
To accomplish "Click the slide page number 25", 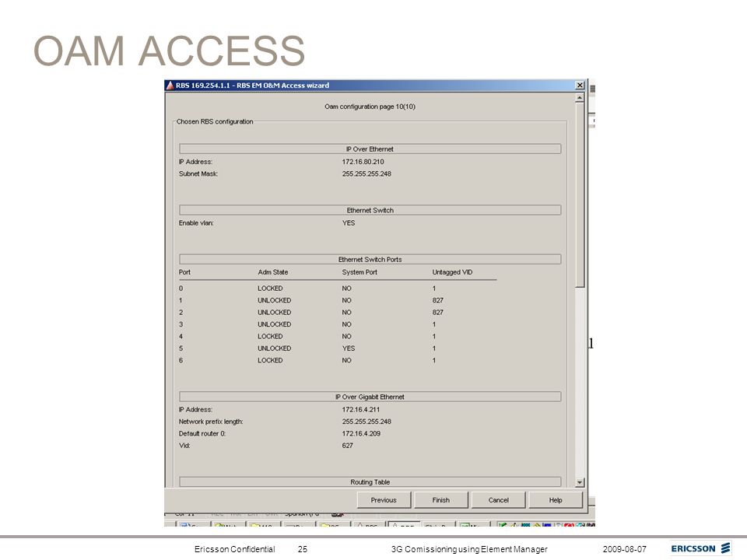I will [303, 549].
